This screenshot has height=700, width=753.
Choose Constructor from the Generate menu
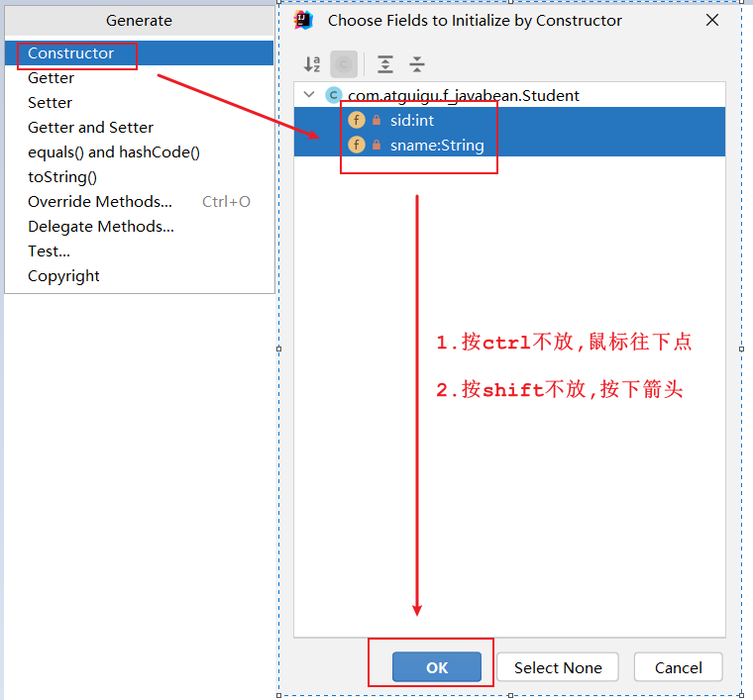pyautogui.click(x=70, y=53)
